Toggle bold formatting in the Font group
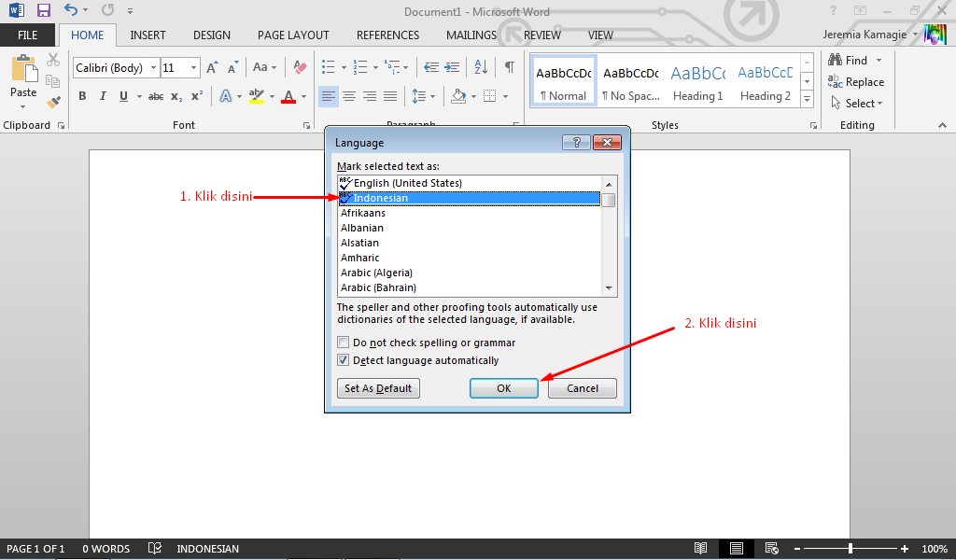956x560 pixels. 81,96
